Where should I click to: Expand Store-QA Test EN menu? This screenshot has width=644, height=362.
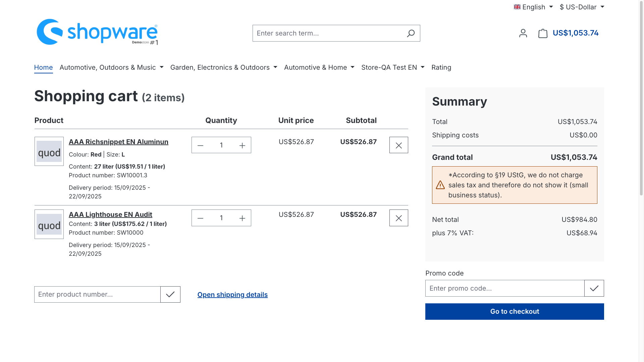pyautogui.click(x=393, y=67)
